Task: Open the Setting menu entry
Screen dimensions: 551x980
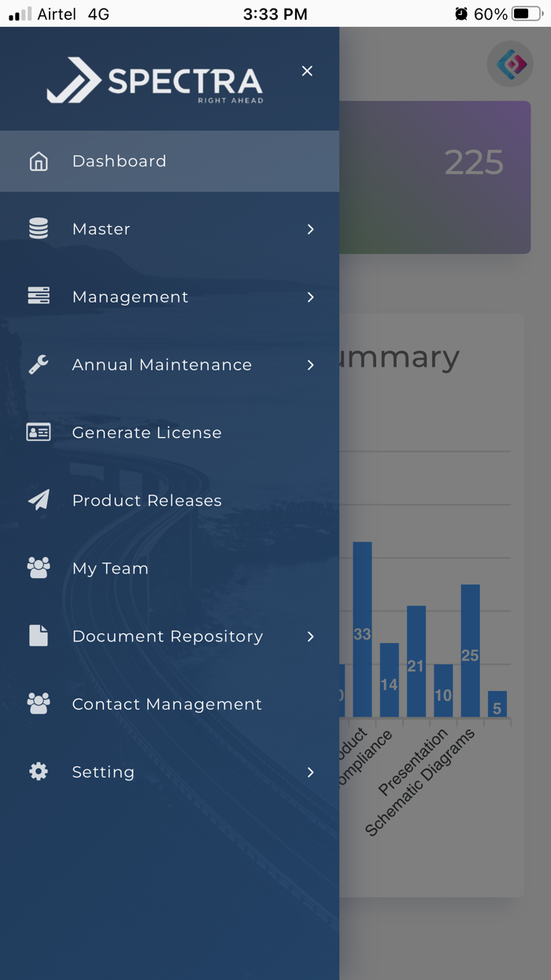Action: point(169,772)
